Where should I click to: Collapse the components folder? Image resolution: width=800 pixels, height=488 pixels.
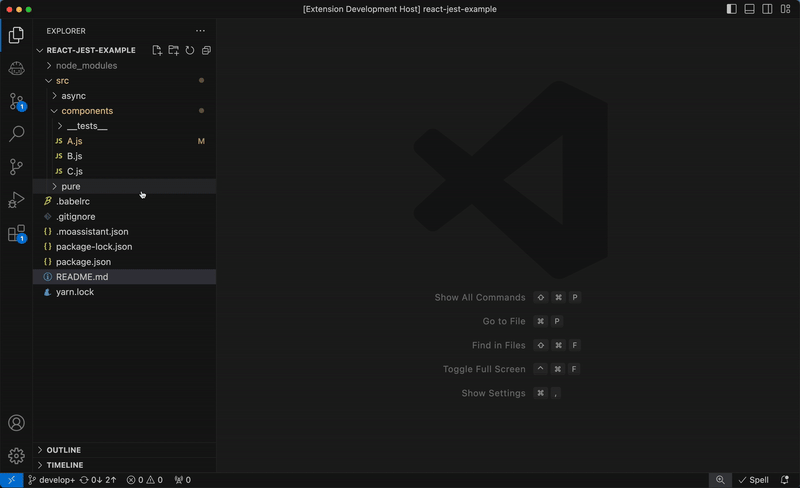[124, 111]
